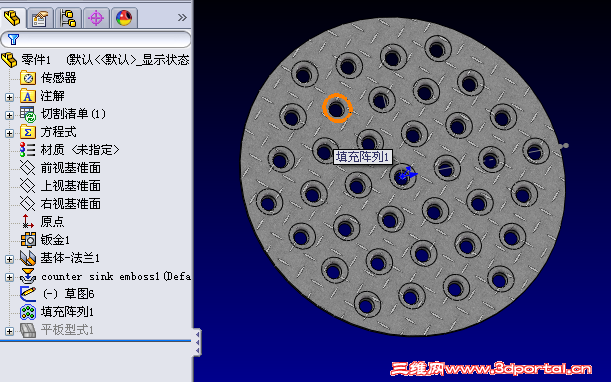Image resolution: width=611 pixels, height=382 pixels.
Task: Select the 右视基准面 right plane
Action: [71, 204]
